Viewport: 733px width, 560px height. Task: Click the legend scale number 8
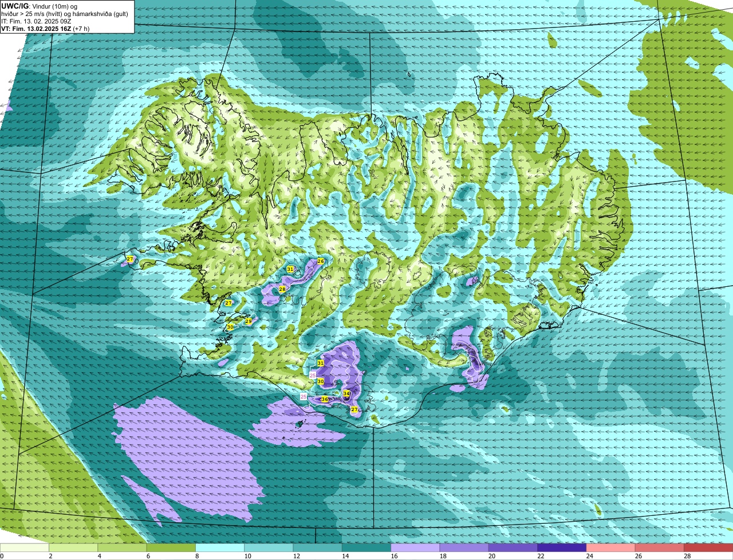(x=197, y=556)
